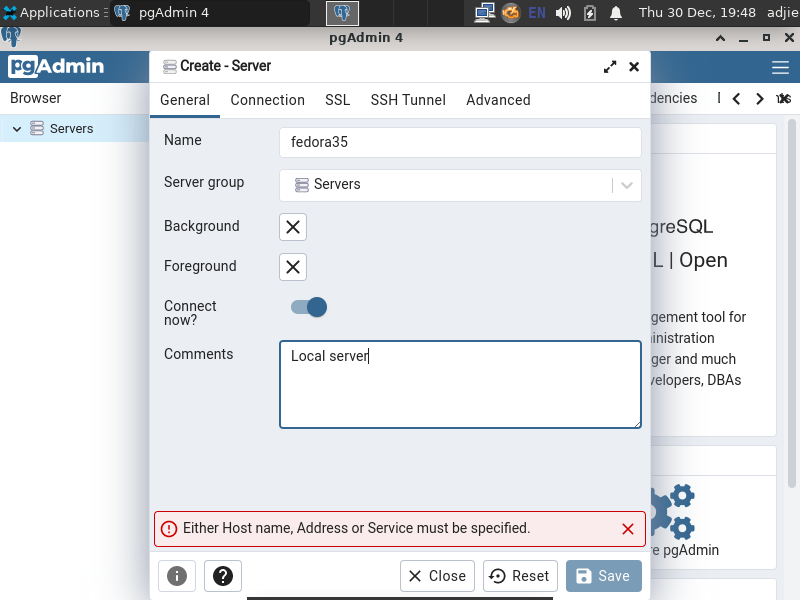800x600 pixels.
Task: Click the Name field containing fedora35
Action: [x=460, y=142]
